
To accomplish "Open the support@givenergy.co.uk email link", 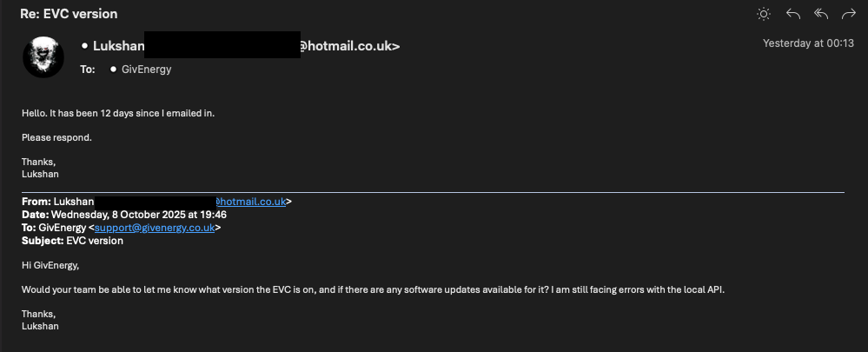I will [155, 228].
